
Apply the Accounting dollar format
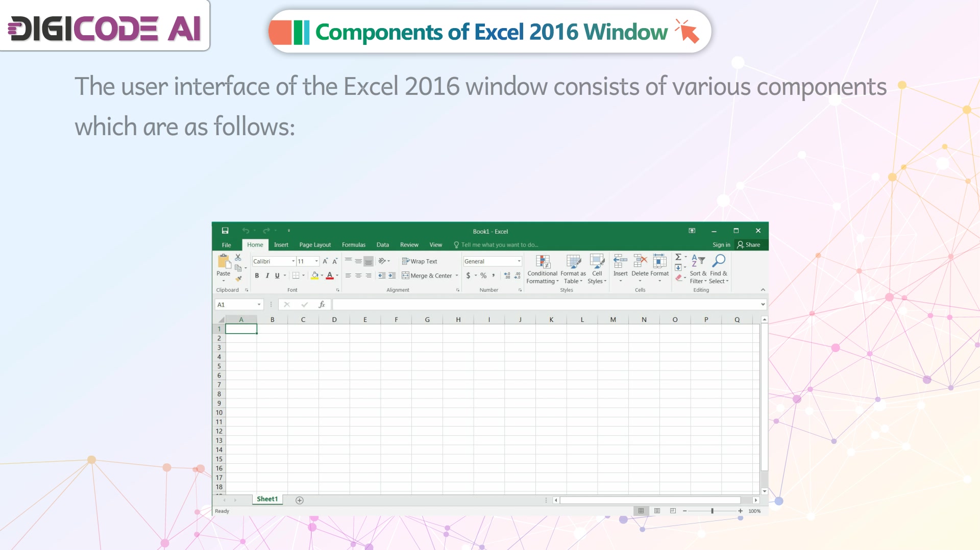(468, 276)
